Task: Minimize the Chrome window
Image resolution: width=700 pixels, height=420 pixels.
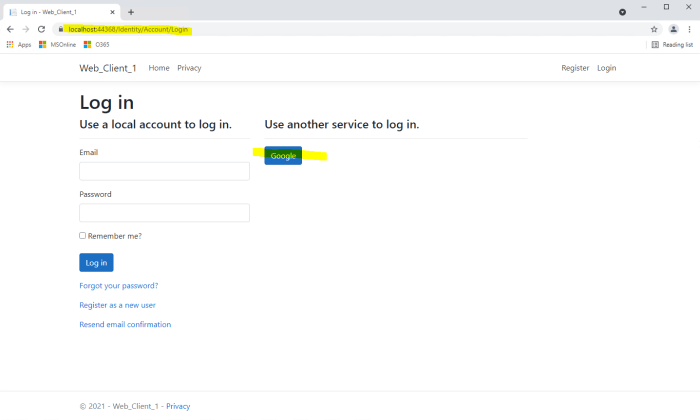Action: coord(644,7)
